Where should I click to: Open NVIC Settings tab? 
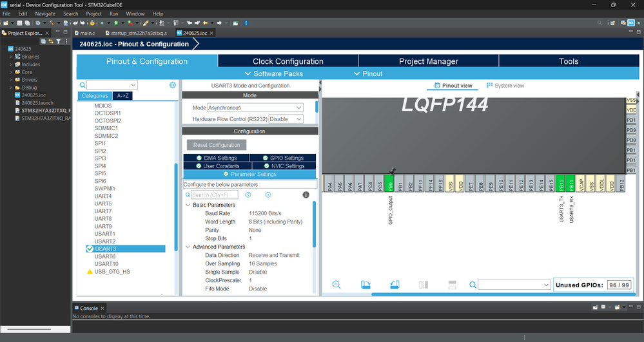pos(284,166)
